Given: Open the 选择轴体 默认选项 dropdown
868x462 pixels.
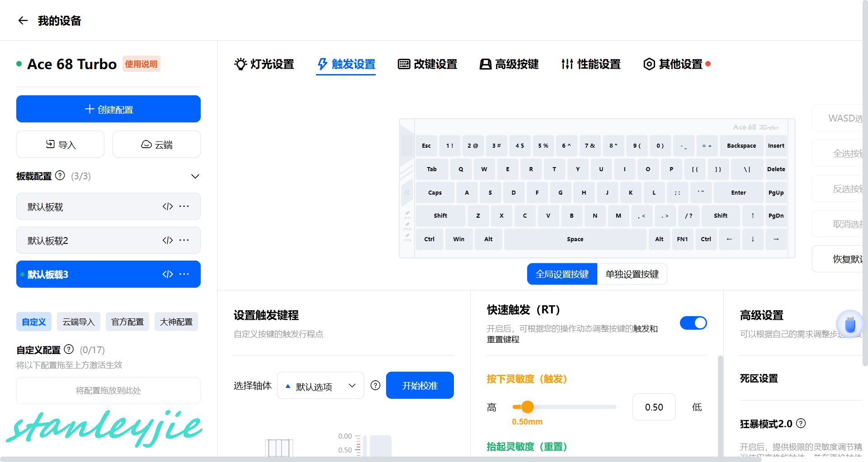Looking at the screenshot, I should (321, 386).
